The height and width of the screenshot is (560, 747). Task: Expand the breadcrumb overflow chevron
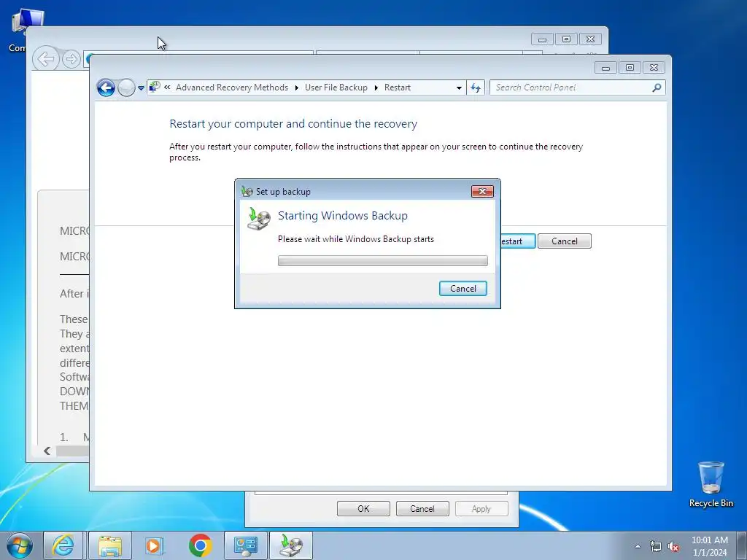click(x=167, y=87)
